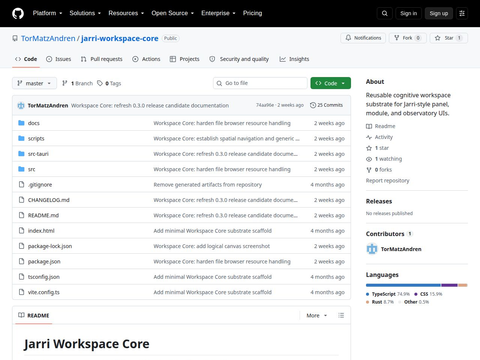The height and width of the screenshot is (360, 480).
Task: Click the Go to file search field
Action: [260, 83]
